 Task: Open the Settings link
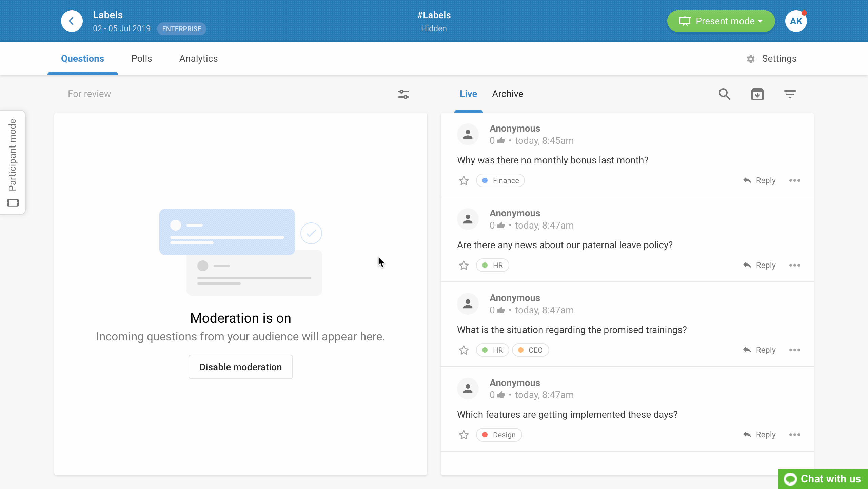click(779, 59)
